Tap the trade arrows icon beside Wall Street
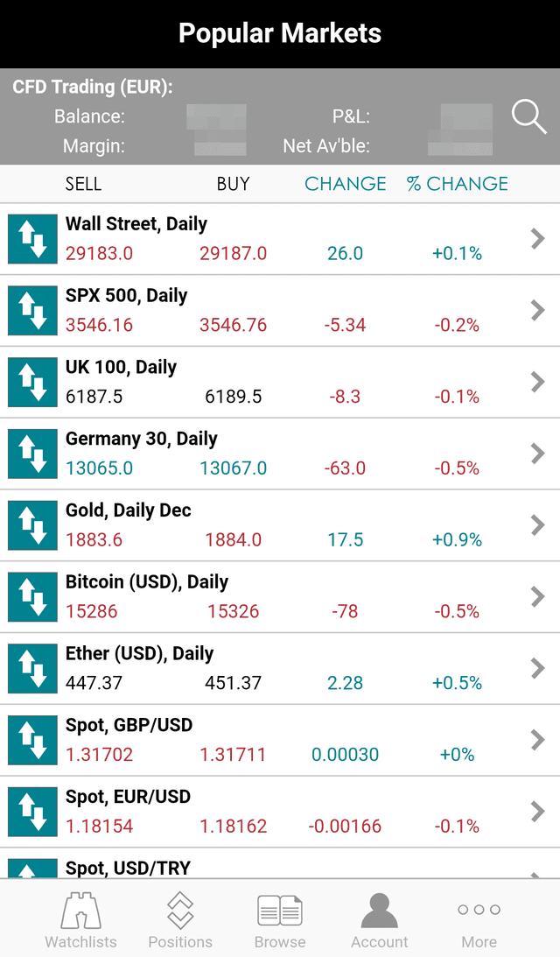Viewport: 560px width, 957px height. [32, 238]
